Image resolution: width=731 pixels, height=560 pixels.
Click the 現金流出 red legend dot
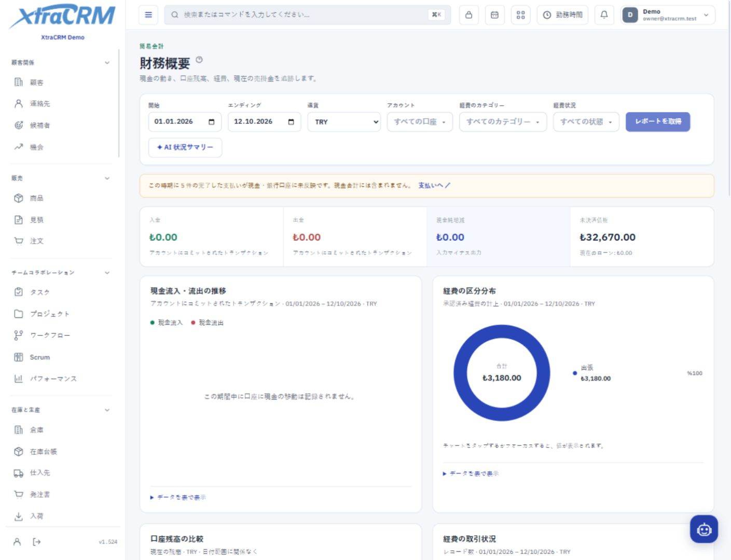coord(193,323)
